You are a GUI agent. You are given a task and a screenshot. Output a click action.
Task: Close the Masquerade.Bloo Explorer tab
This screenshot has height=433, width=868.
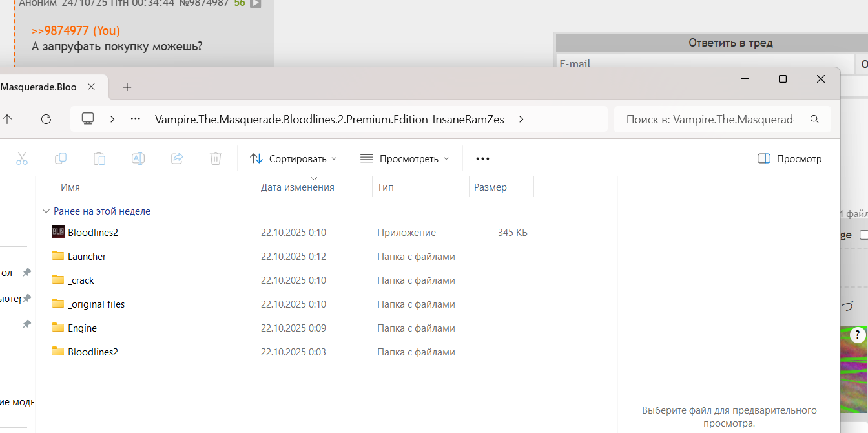pyautogui.click(x=91, y=87)
